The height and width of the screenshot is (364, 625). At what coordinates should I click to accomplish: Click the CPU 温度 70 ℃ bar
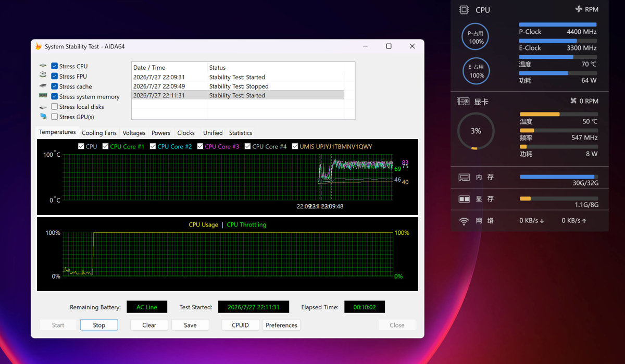coord(558,57)
